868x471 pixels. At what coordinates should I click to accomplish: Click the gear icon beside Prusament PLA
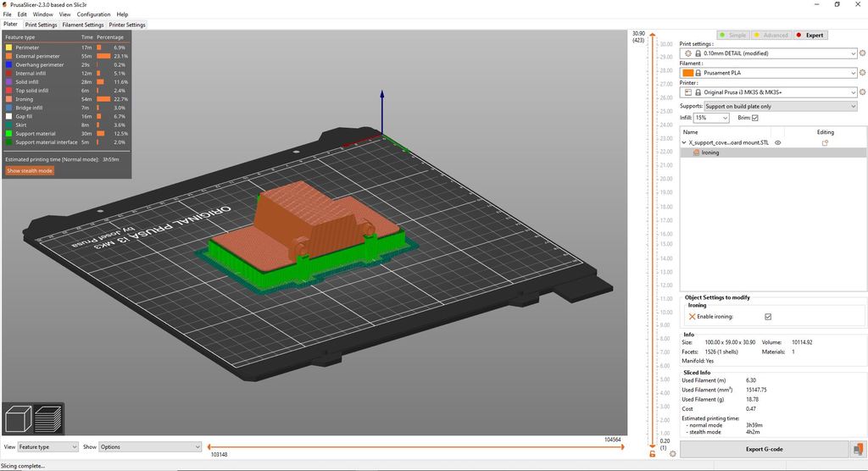(862, 73)
